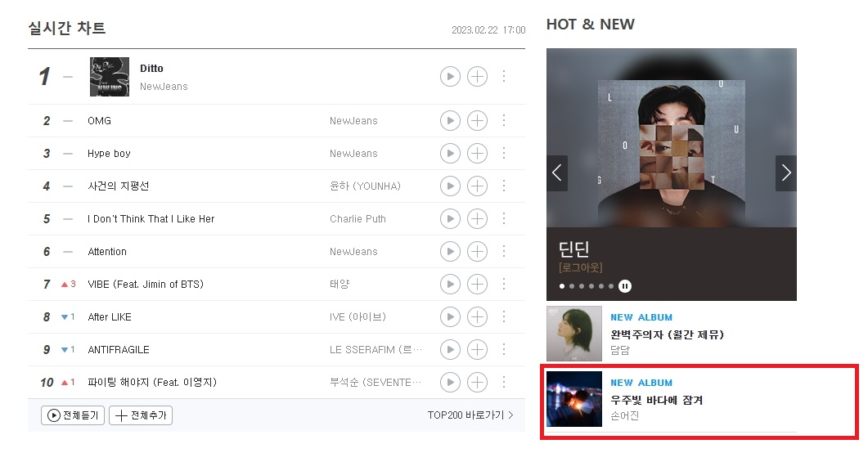Show next HOT & NEW slide
The width and height of the screenshot is (868, 453).
click(786, 173)
